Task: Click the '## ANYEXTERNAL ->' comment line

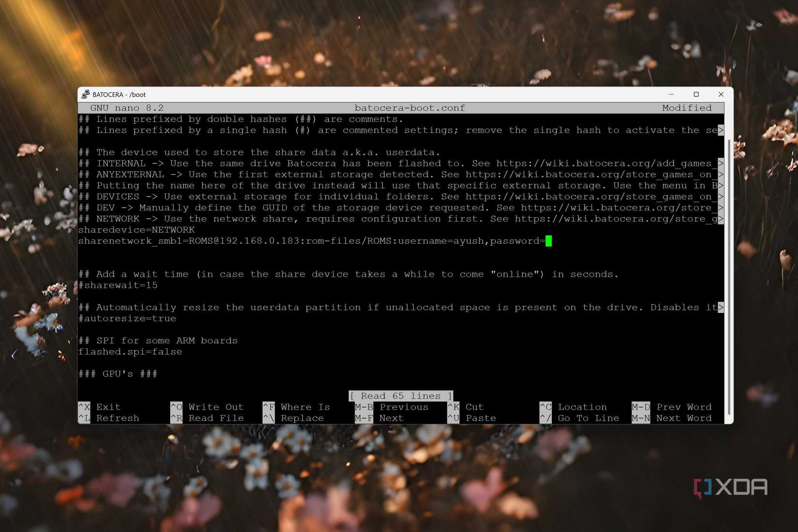Action: click(401, 175)
